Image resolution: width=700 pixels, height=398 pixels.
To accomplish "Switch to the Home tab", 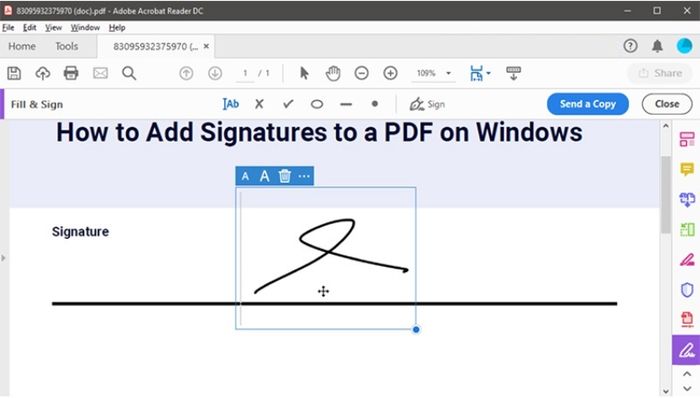I will coord(22,46).
